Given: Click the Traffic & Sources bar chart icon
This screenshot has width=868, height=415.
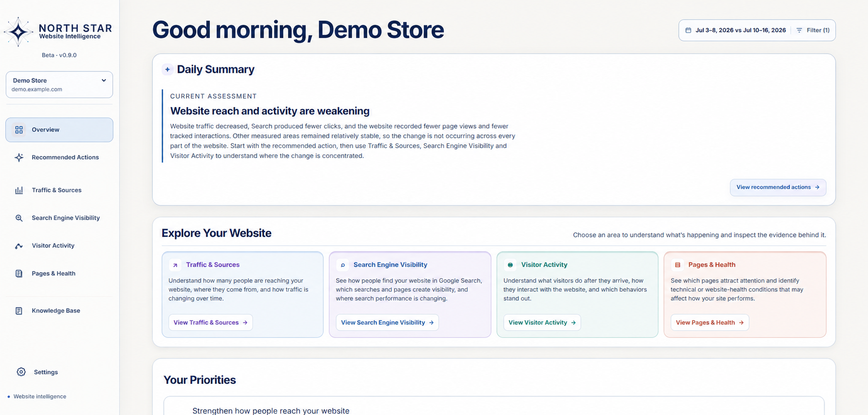Looking at the screenshot, I should tap(19, 190).
